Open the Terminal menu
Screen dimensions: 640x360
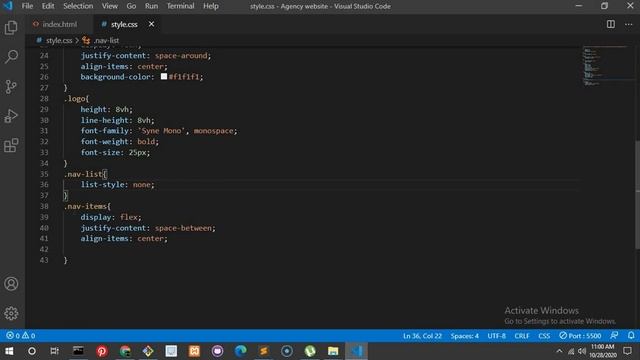point(180,6)
